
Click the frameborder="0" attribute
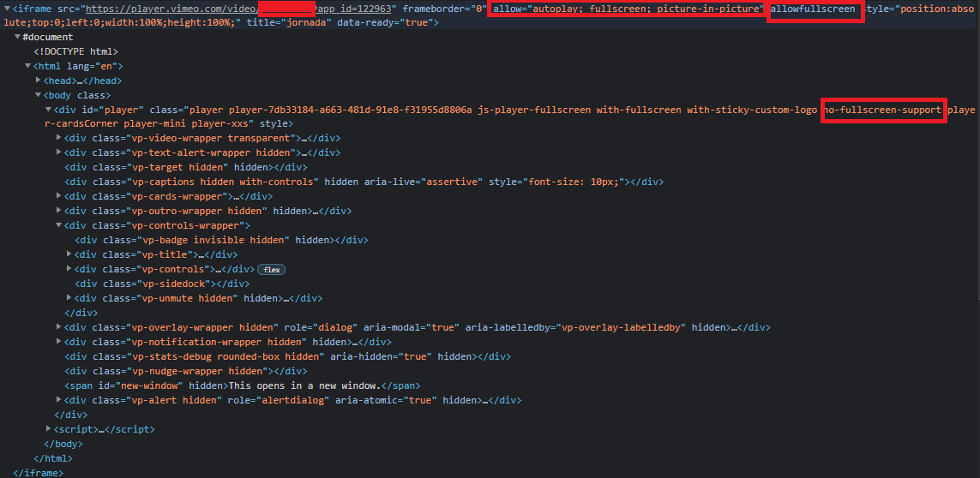pos(444,9)
